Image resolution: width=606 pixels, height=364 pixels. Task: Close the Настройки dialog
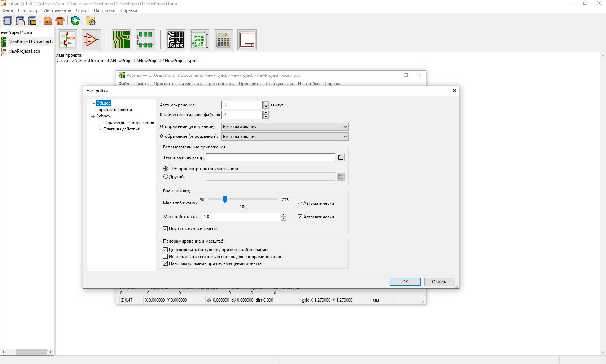[x=454, y=90]
